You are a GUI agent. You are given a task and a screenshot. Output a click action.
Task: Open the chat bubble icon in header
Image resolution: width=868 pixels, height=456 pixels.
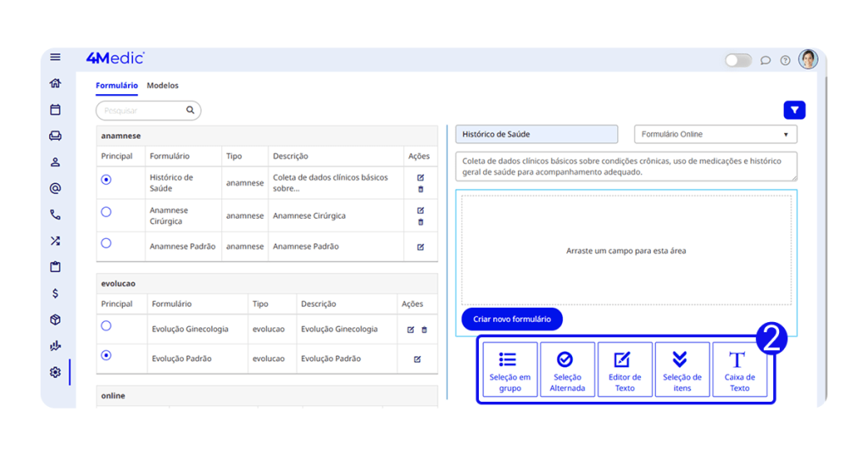pyautogui.click(x=765, y=60)
